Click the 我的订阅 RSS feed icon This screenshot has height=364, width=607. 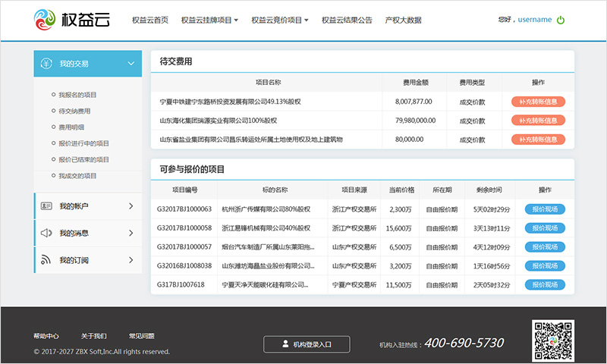46,260
